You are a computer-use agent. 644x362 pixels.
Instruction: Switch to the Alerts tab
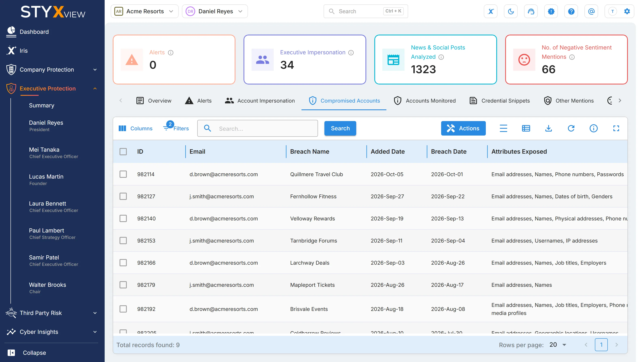coord(198,101)
